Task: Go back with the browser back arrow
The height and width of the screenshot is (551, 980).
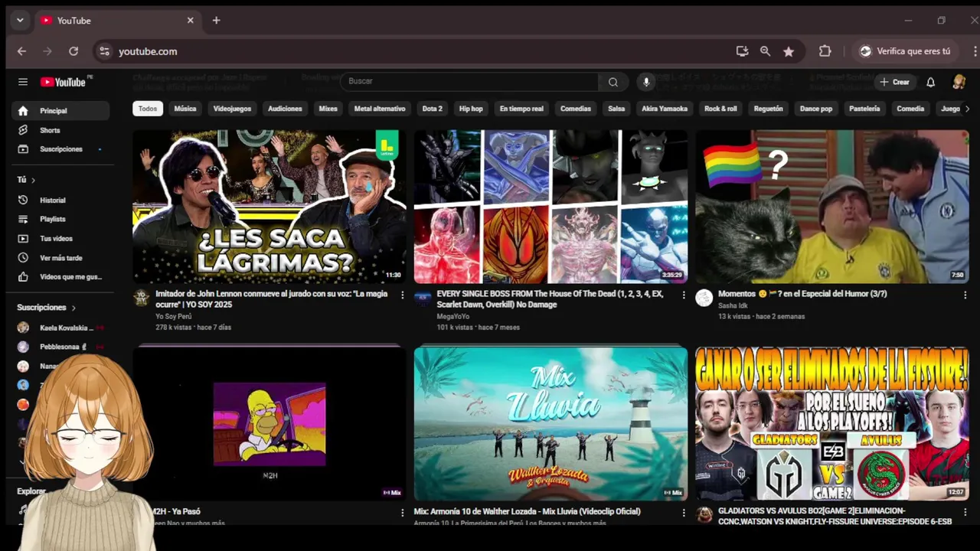Action: pyautogui.click(x=21, y=51)
